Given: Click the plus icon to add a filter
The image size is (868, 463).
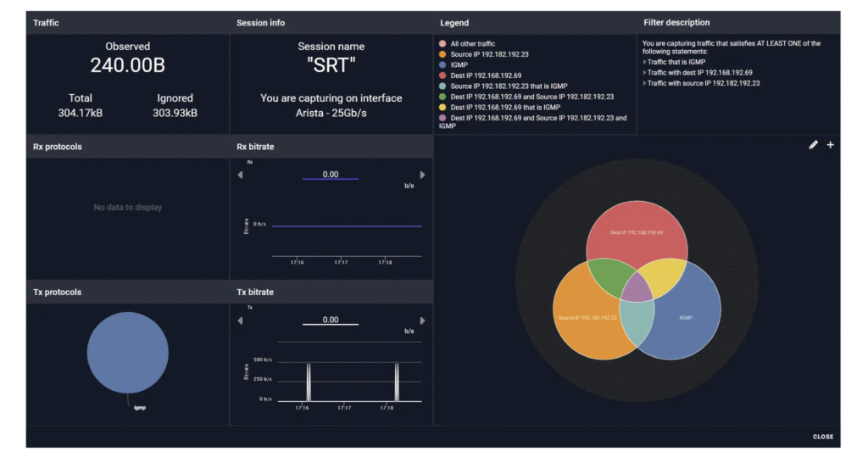Looking at the screenshot, I should tap(830, 145).
